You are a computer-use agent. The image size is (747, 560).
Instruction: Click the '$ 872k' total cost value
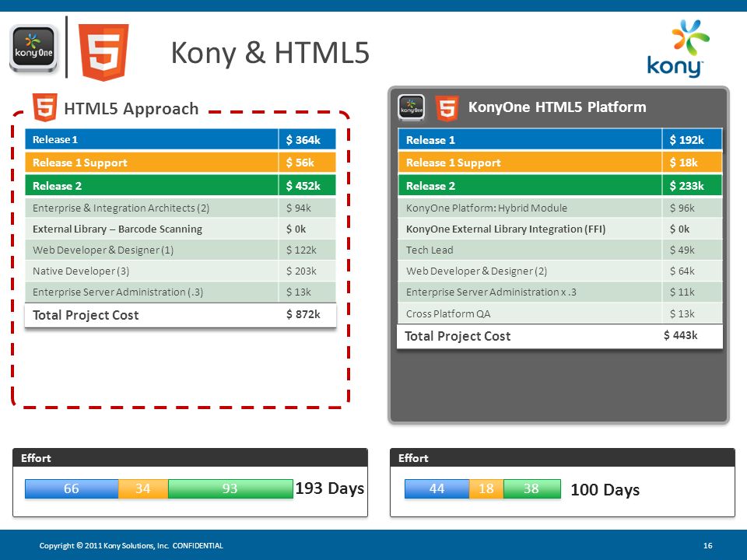click(303, 314)
